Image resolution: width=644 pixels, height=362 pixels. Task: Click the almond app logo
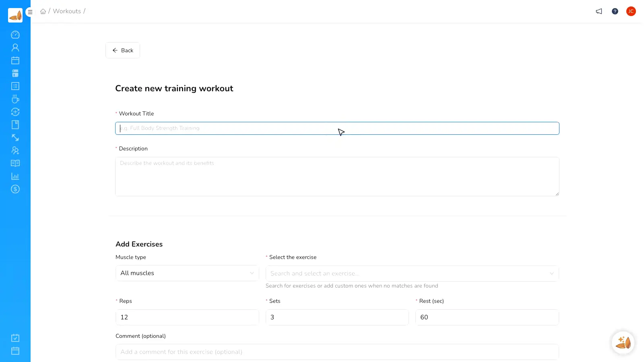15,15
